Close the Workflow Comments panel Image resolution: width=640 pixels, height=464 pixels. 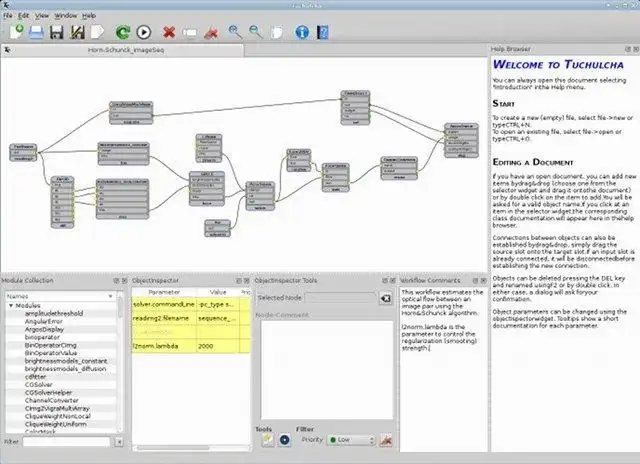[483, 281]
